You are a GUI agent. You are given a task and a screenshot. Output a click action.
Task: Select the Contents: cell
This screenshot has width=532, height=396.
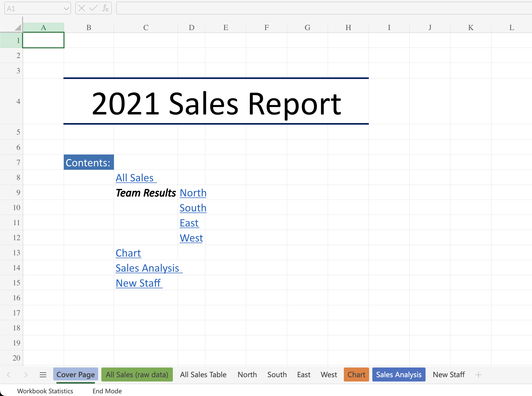point(89,162)
